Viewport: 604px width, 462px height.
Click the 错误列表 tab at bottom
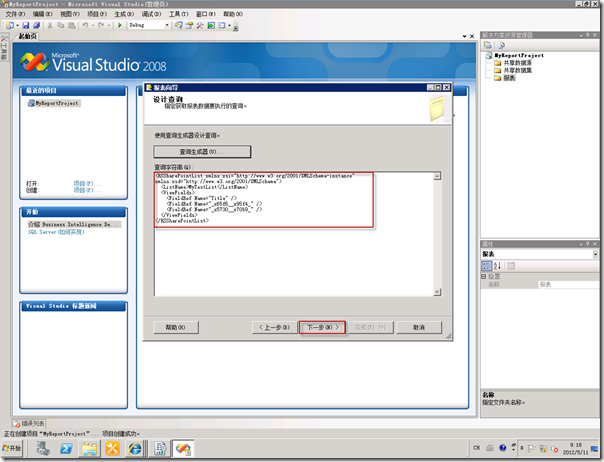coord(29,424)
